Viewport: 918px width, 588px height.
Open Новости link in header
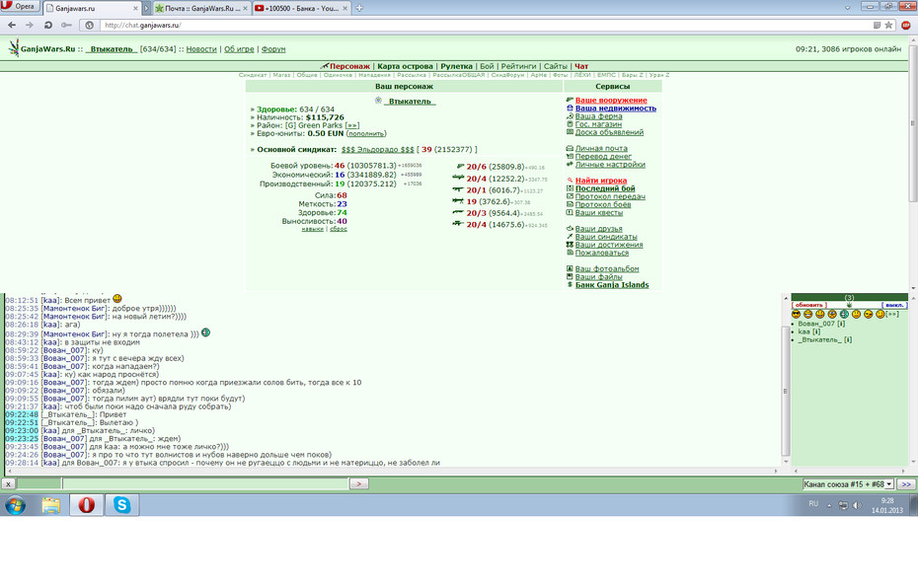201,49
